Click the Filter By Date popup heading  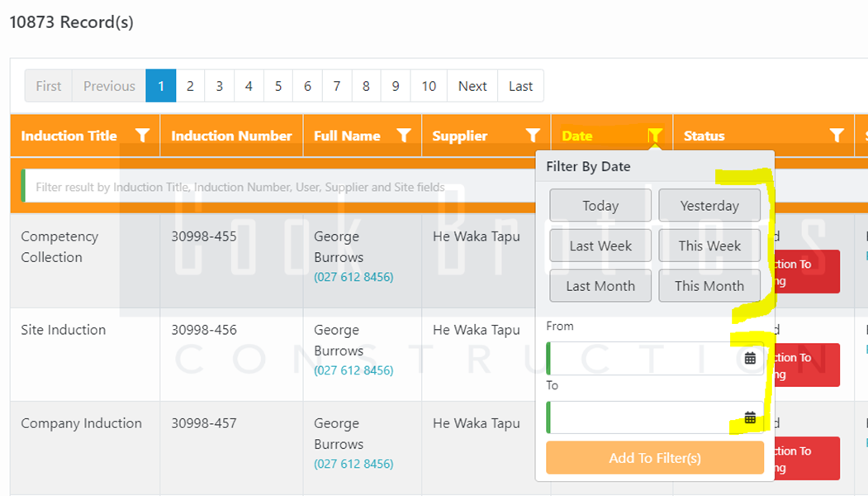588,167
